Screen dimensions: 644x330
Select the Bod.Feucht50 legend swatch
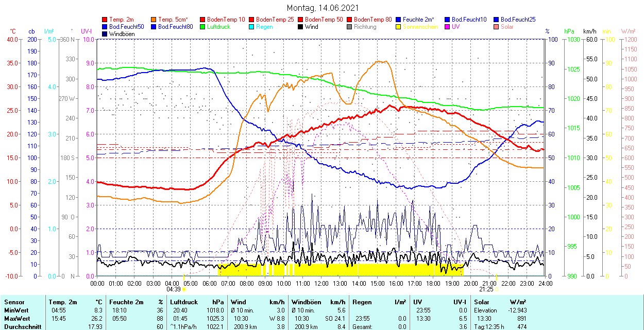coord(105,27)
